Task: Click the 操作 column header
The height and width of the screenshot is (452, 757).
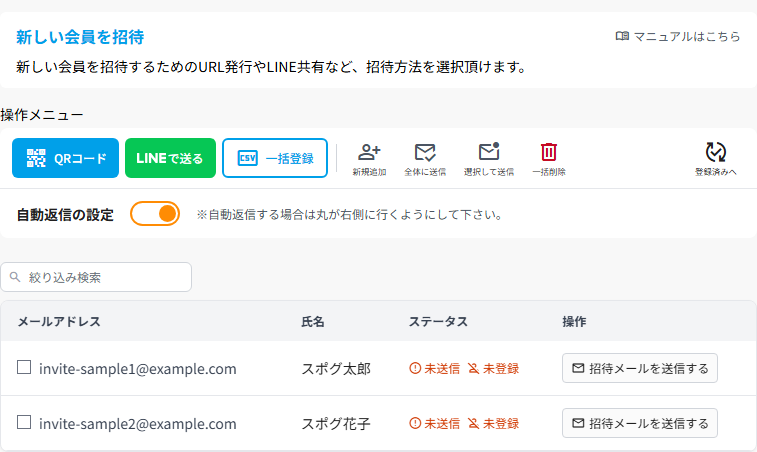Action: click(x=574, y=322)
